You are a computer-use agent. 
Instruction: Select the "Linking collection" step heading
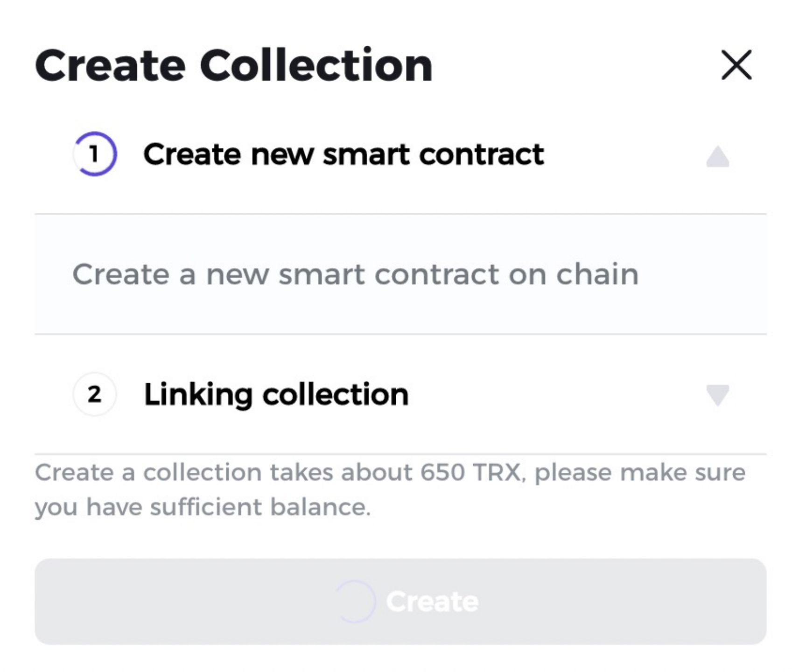[276, 394]
